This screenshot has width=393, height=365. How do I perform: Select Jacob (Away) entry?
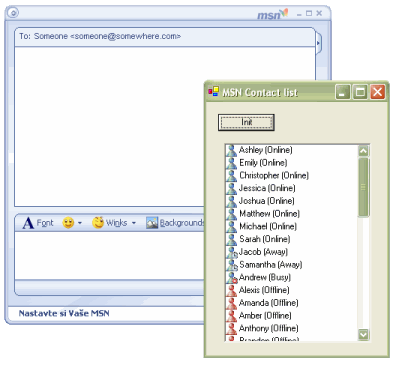263,252
